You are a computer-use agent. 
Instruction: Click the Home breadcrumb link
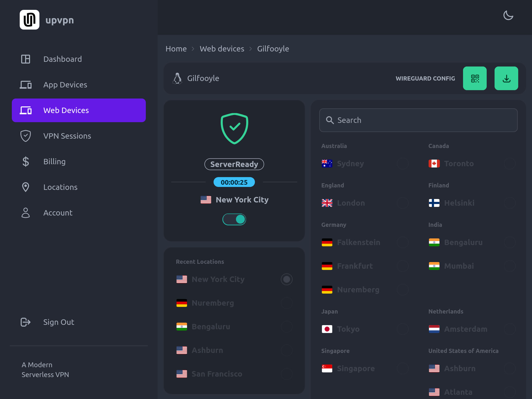[176, 49]
